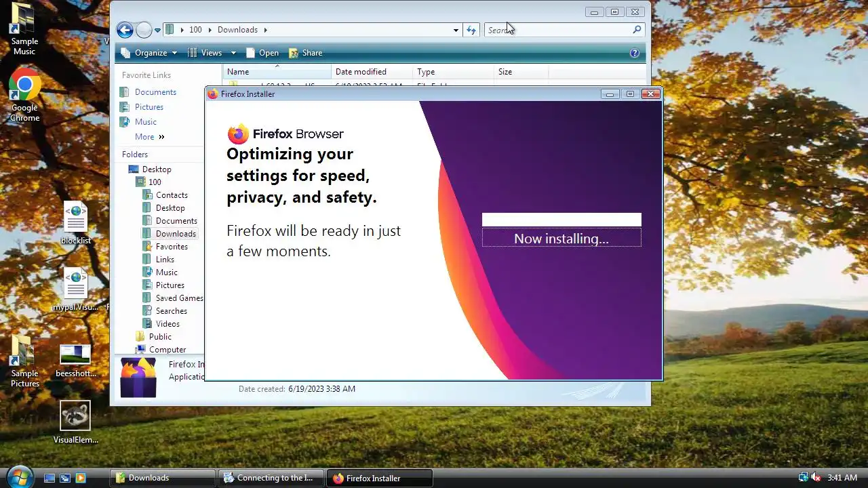This screenshot has width=868, height=488.
Task: Select Computer in the Folders tree
Action: 167,350
